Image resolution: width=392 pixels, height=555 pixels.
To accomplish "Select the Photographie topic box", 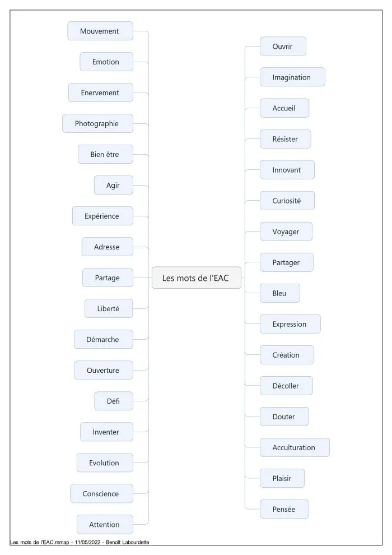I will (98, 123).
